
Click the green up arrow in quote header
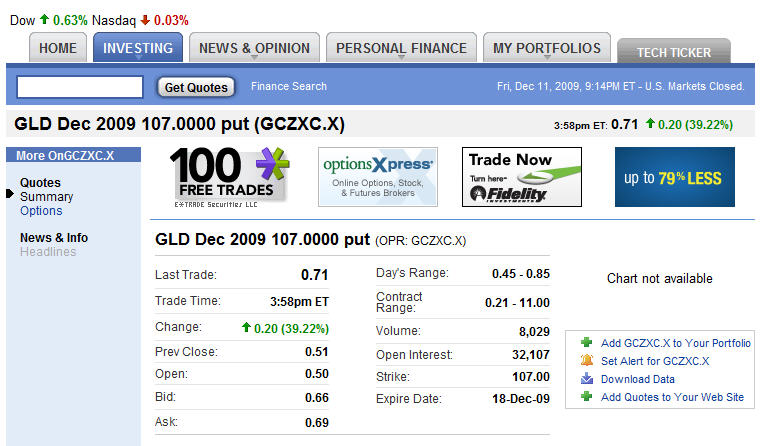pyautogui.click(x=650, y=123)
